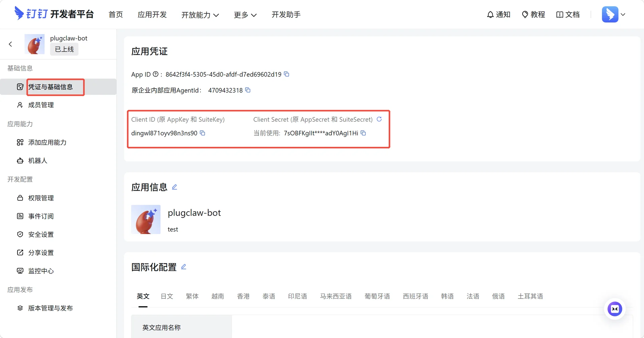This screenshot has height=338, width=644.
Task: Open 应用开发 in top navigation
Action: pos(152,14)
